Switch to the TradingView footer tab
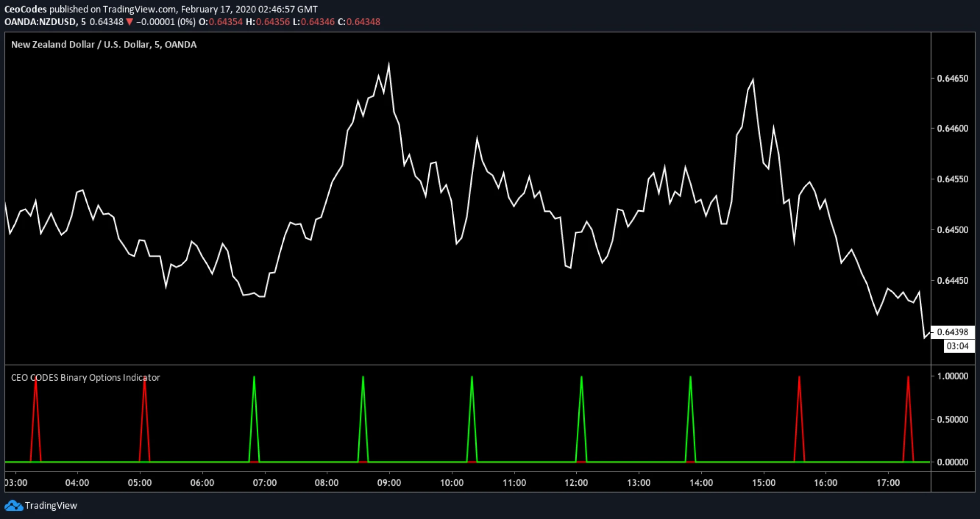The width and height of the screenshot is (980, 519). point(51,506)
